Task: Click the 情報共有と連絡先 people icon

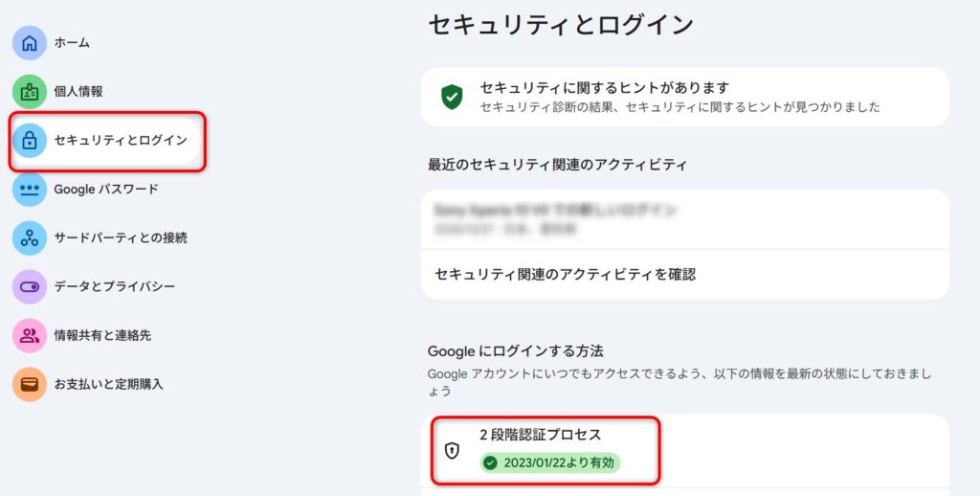Action: [x=30, y=335]
